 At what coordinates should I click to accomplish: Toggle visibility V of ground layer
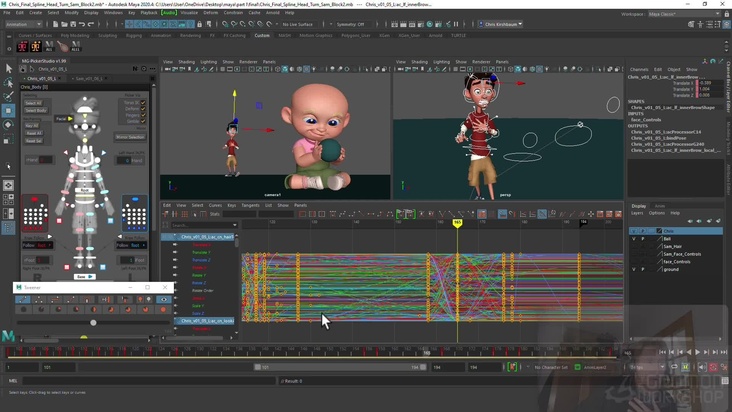click(633, 269)
